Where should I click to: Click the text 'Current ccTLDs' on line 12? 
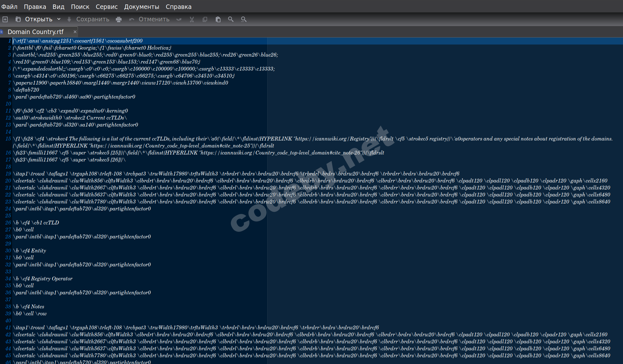[105, 118]
